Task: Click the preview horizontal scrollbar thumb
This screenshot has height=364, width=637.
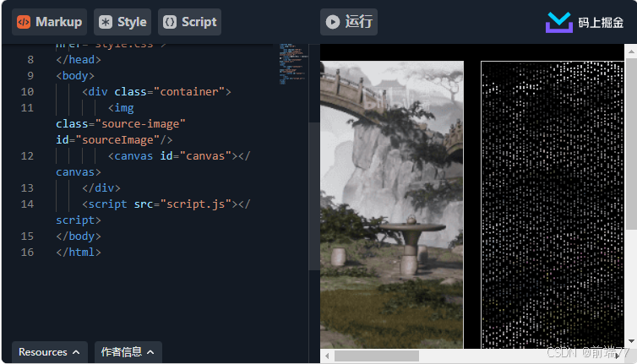Action: 377,356
